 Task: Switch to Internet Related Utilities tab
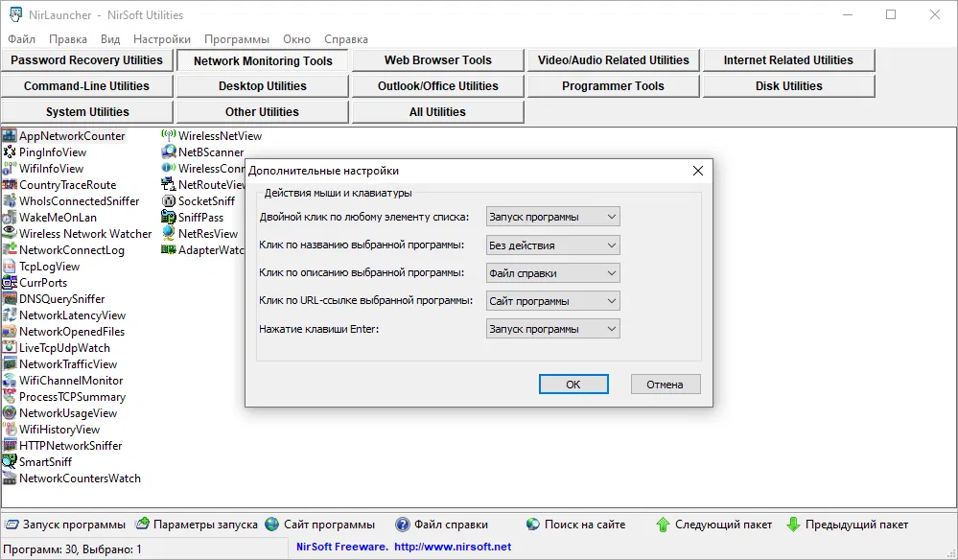click(789, 59)
